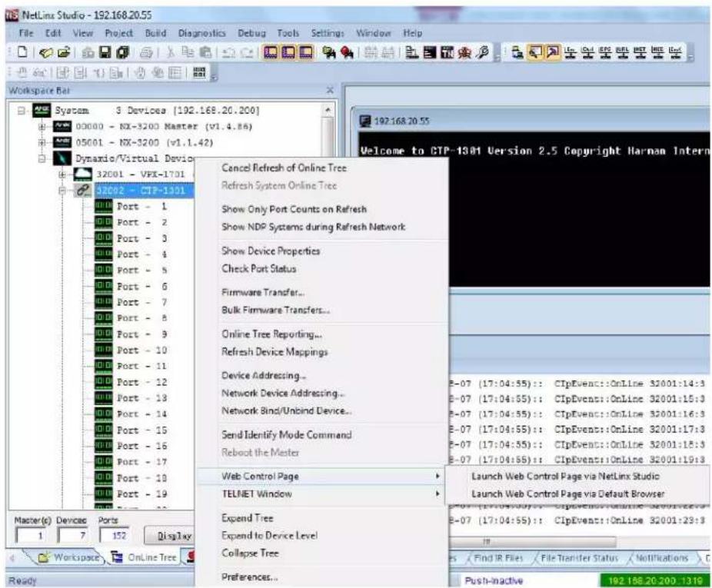Expand the 32001 VPX-1701 node

(62, 174)
